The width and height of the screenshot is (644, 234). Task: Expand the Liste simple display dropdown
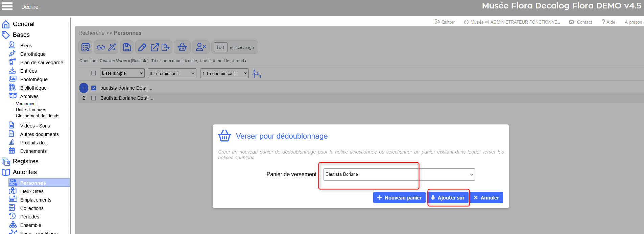pos(122,73)
